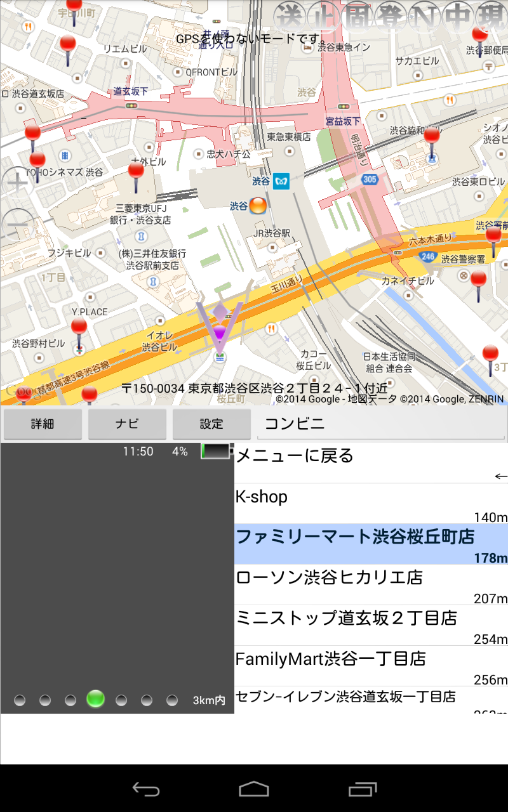Tap the 送 circular icon on map
508x812 pixels.
tap(290, 17)
